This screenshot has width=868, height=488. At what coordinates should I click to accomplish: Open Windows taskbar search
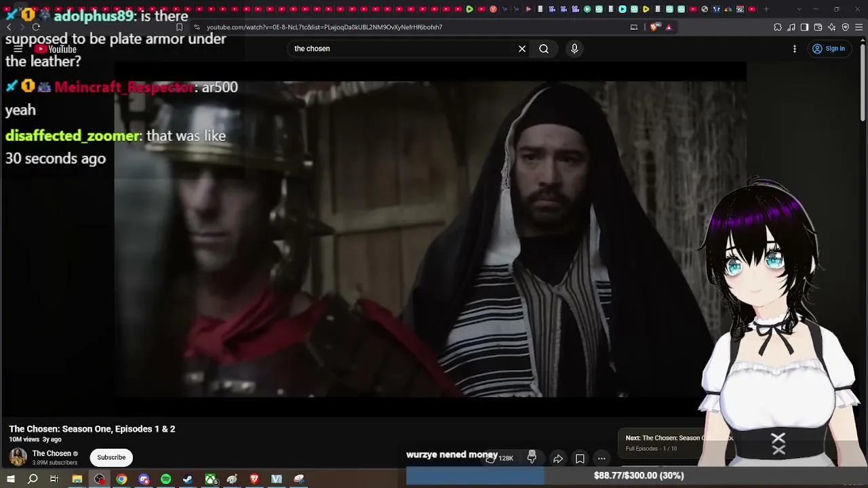33,479
